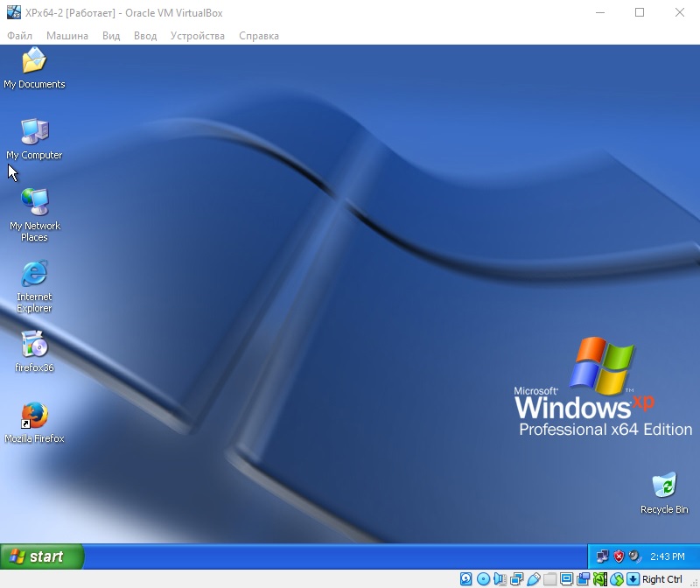The height and width of the screenshot is (588, 700).
Task: Click the volume speaker tray icon
Action: 634,556
